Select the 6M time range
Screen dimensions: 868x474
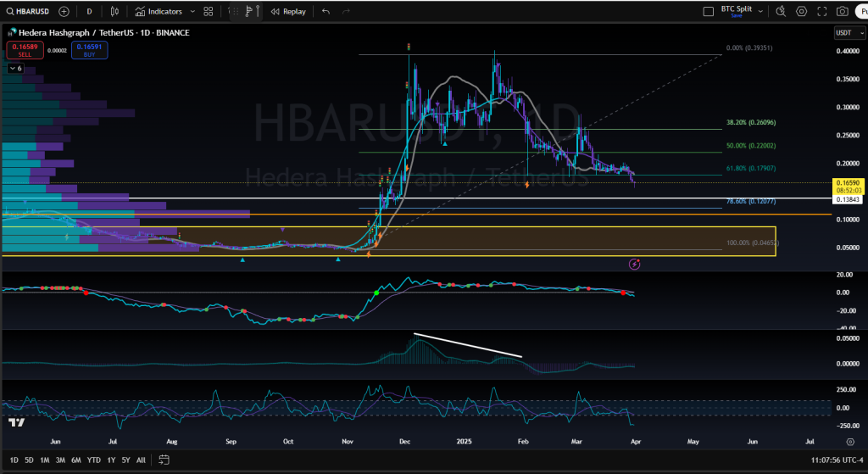point(76,460)
